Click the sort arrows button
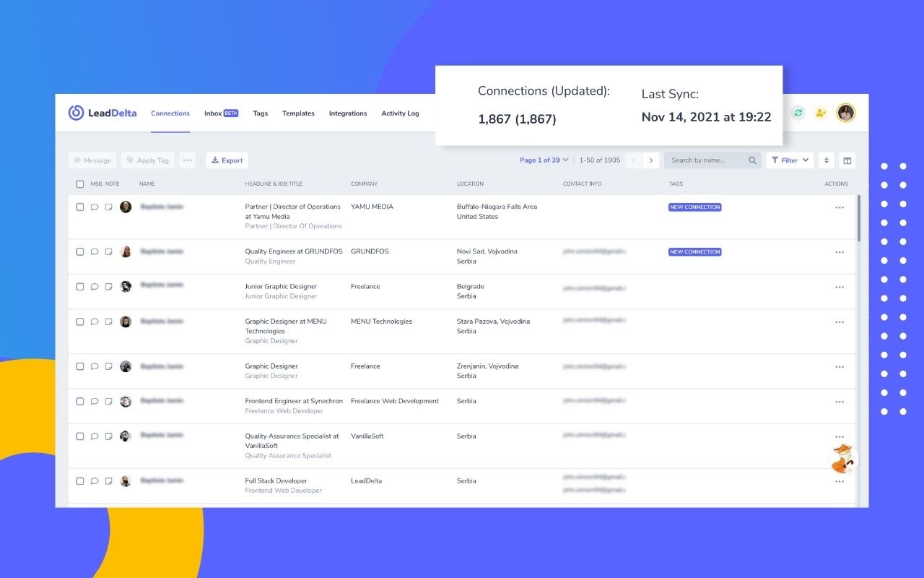The image size is (924, 578). point(827,160)
